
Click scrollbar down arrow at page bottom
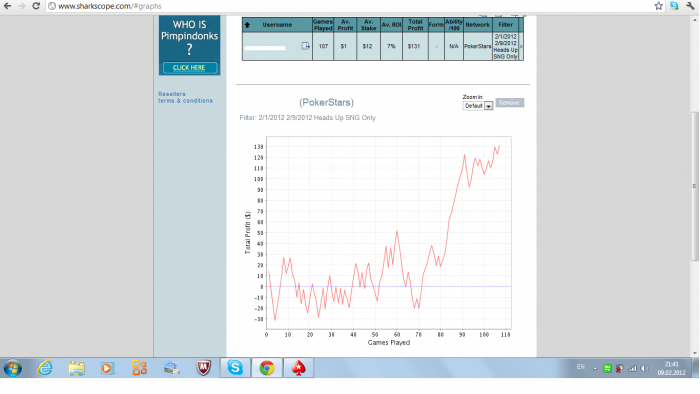[x=695, y=353]
